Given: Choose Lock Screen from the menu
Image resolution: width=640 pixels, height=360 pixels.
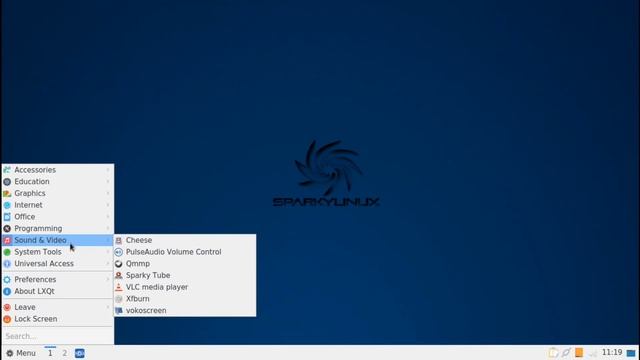Looking at the screenshot, I should pos(58,319).
